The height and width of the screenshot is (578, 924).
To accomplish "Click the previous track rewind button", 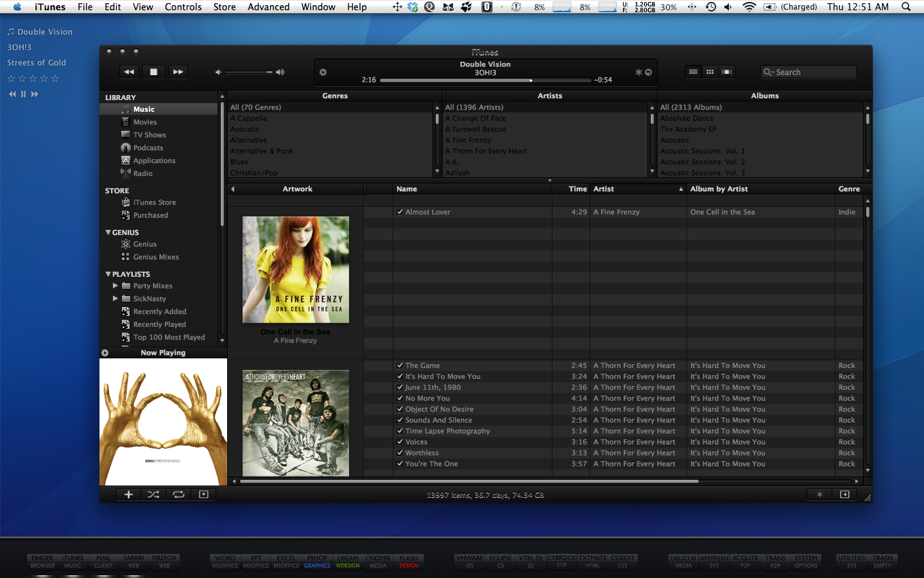I will point(129,72).
